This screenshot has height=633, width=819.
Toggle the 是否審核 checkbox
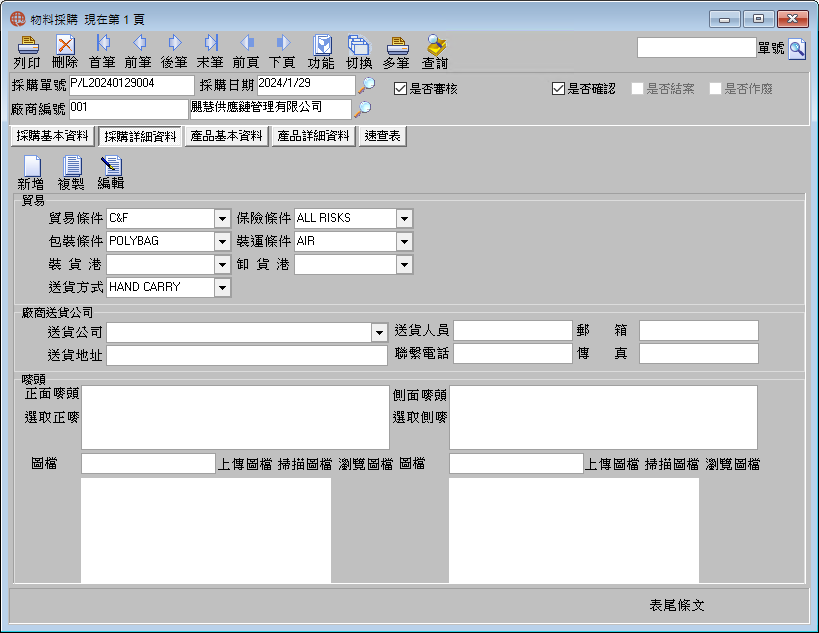[x=400, y=88]
